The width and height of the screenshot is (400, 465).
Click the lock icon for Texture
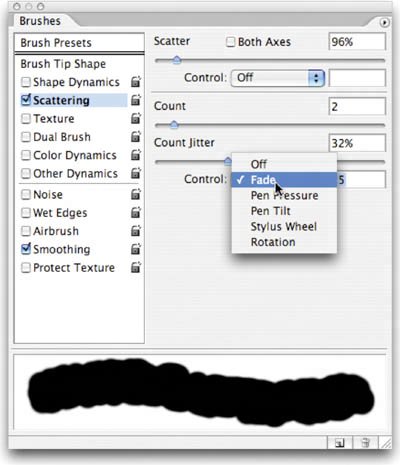click(136, 118)
